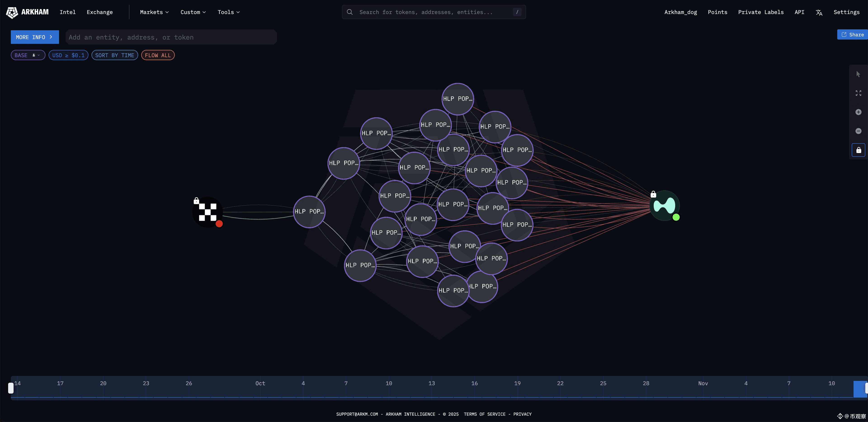Viewport: 868px width, 422px height.
Task: Zoom in with the plus icon
Action: [858, 112]
